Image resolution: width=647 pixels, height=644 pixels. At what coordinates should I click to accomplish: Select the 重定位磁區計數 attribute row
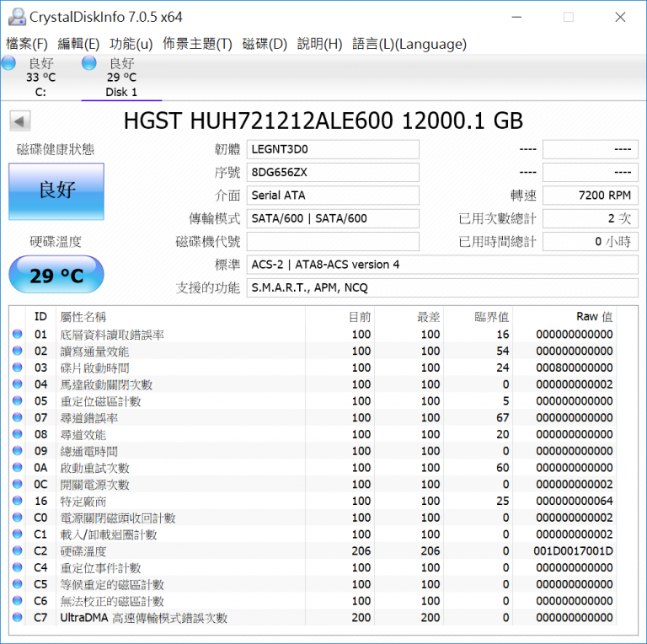313,400
